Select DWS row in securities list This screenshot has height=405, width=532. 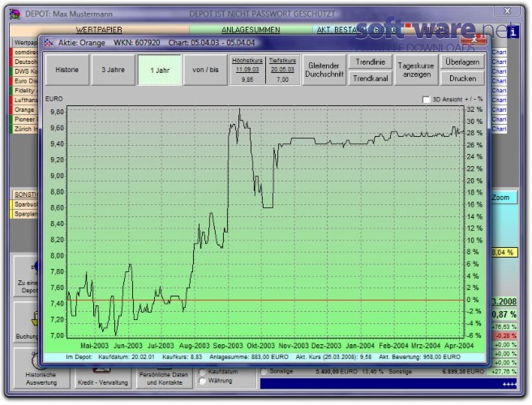click(x=25, y=71)
